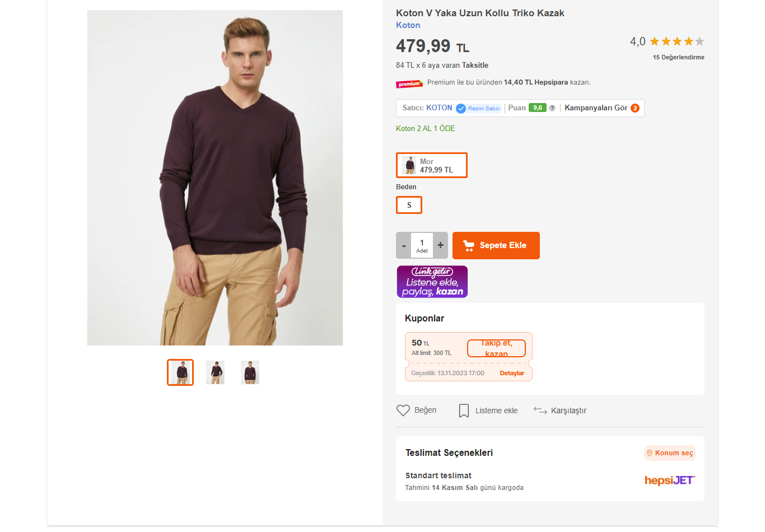Click the heart Beğen icon
This screenshot has height=532, width=765.
pos(403,410)
